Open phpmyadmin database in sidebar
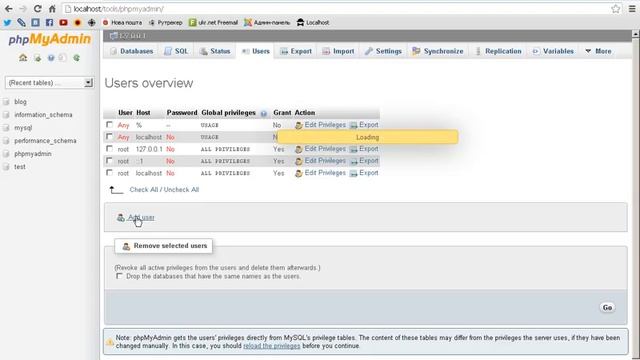The height and width of the screenshot is (360, 640). tap(33, 154)
